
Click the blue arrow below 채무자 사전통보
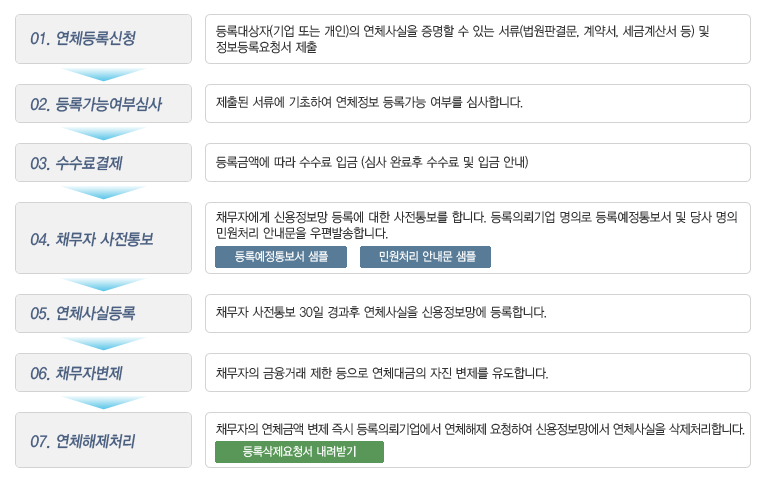pyautogui.click(x=104, y=284)
